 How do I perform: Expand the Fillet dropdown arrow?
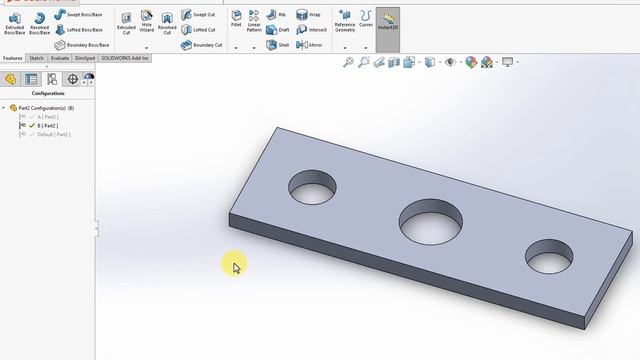click(236, 48)
